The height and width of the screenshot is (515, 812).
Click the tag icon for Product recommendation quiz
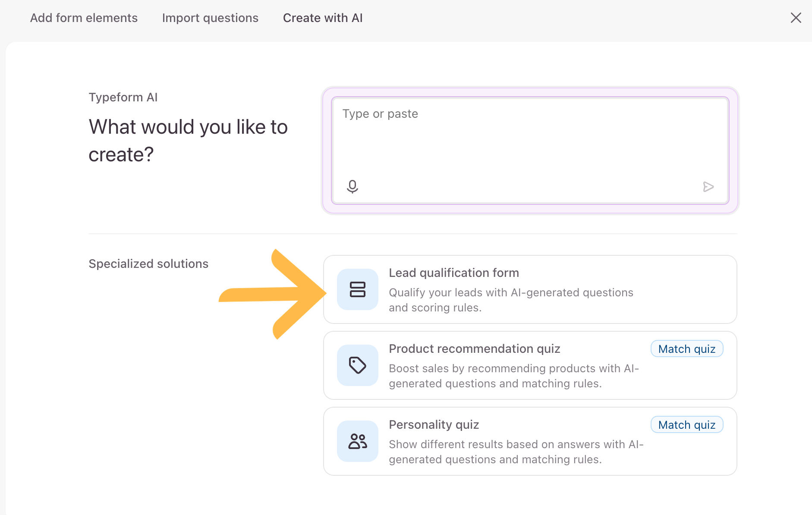(357, 365)
